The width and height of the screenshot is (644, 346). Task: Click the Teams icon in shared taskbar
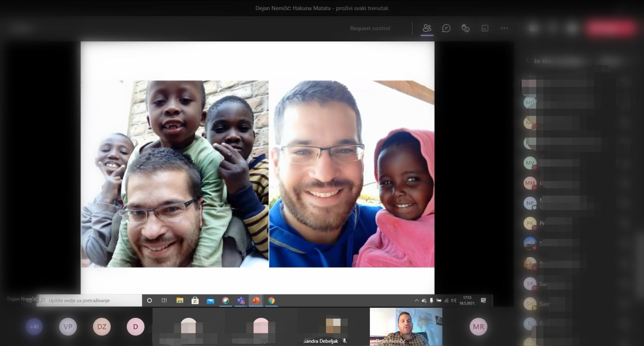pyautogui.click(x=241, y=300)
